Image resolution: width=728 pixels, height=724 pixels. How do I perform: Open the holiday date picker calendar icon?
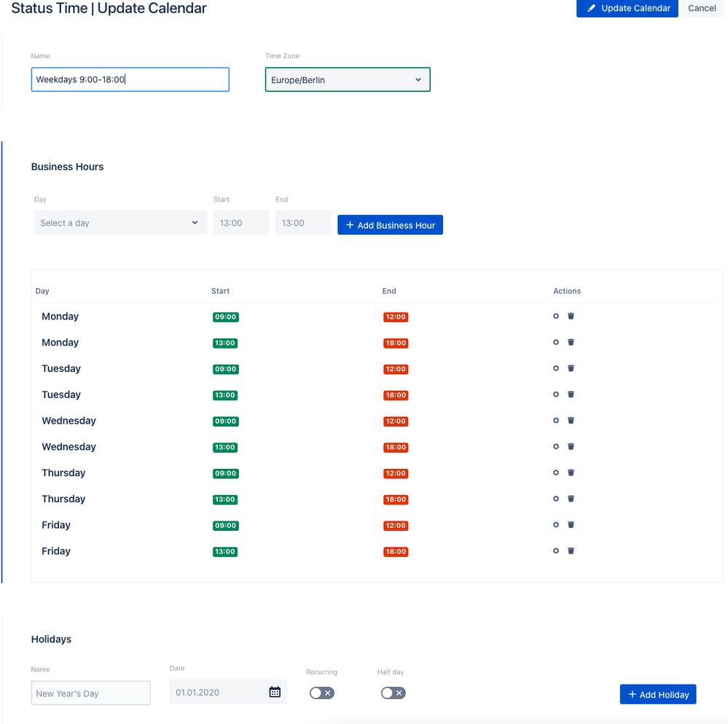(x=275, y=692)
